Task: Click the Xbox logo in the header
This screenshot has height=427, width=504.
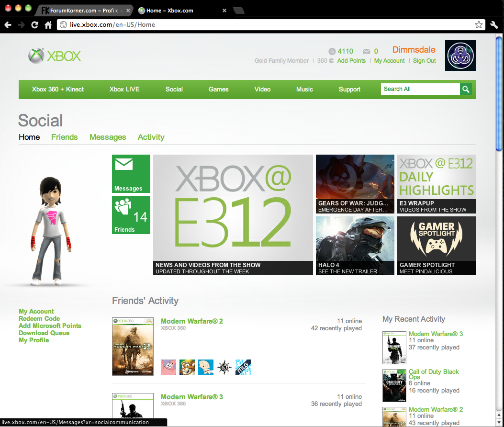Action: 54,56
